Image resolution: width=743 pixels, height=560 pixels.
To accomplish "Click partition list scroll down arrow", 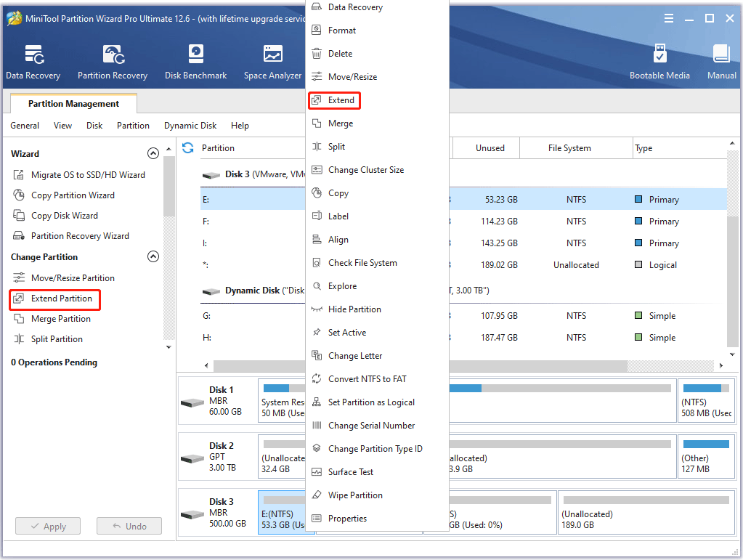I will click(732, 354).
